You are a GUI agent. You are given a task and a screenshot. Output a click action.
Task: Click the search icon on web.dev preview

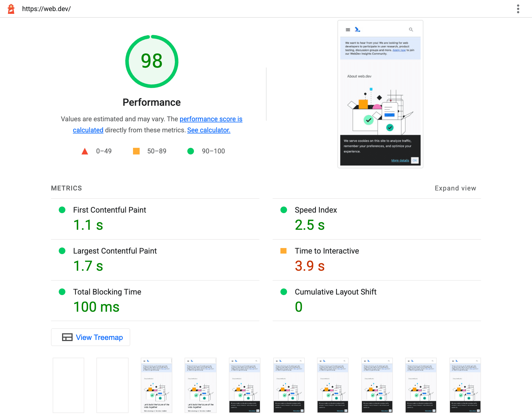tap(411, 30)
